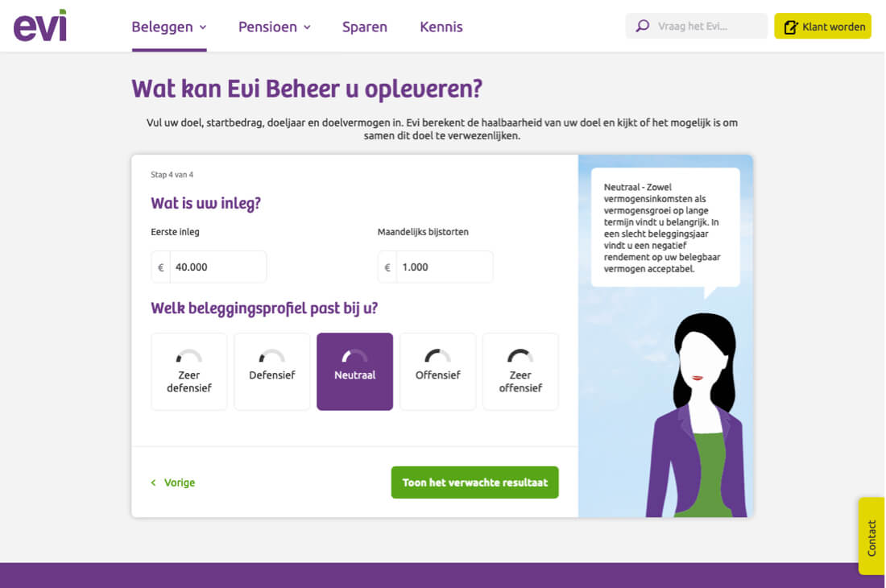Open the Sparen menu item
Screen dimensions: 886x588
click(x=364, y=27)
